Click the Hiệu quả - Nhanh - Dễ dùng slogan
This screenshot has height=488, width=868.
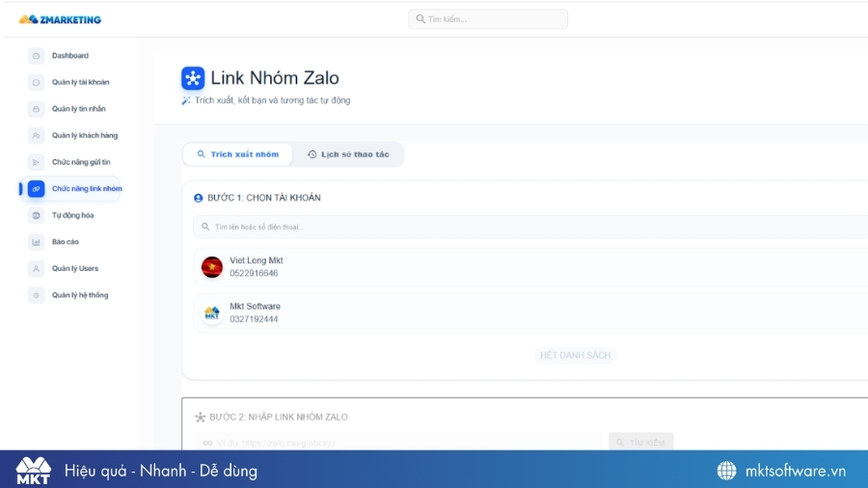(x=161, y=471)
